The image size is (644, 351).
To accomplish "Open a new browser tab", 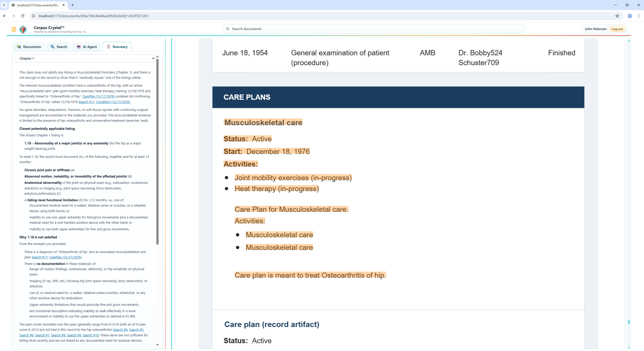I will [x=72, y=5].
